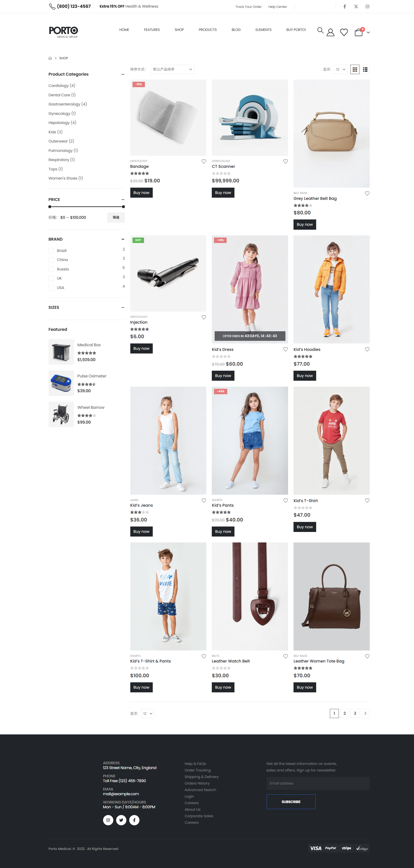Open the PRODUCTS menu item
This screenshot has width=414, height=868.
point(207,30)
